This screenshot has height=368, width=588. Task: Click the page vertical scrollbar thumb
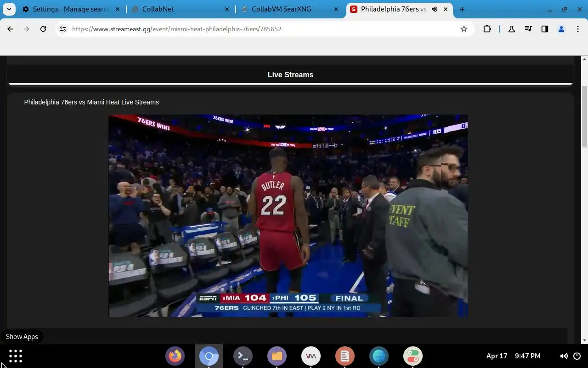[584, 116]
